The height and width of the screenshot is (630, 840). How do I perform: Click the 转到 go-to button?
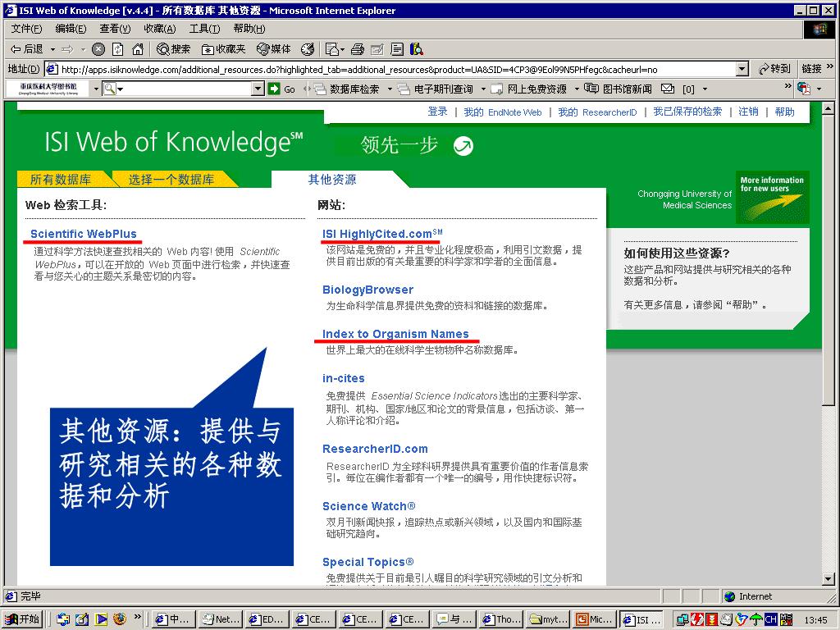pyautogui.click(x=774, y=69)
